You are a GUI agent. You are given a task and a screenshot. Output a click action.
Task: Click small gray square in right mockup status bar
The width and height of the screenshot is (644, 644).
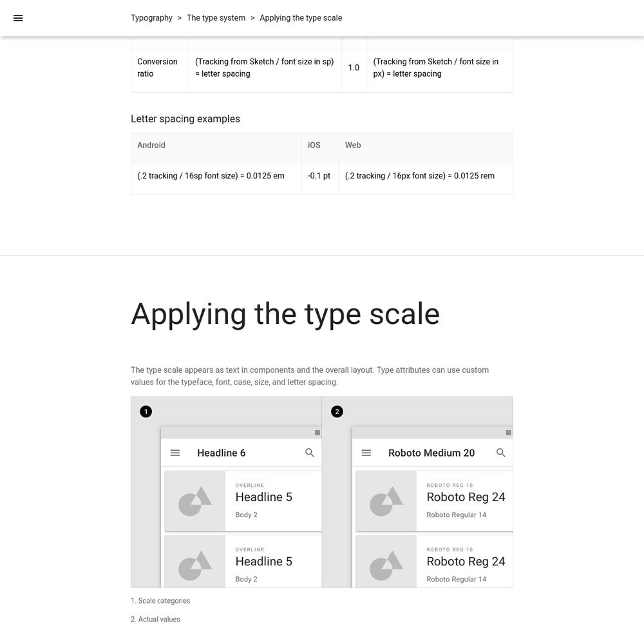509,433
